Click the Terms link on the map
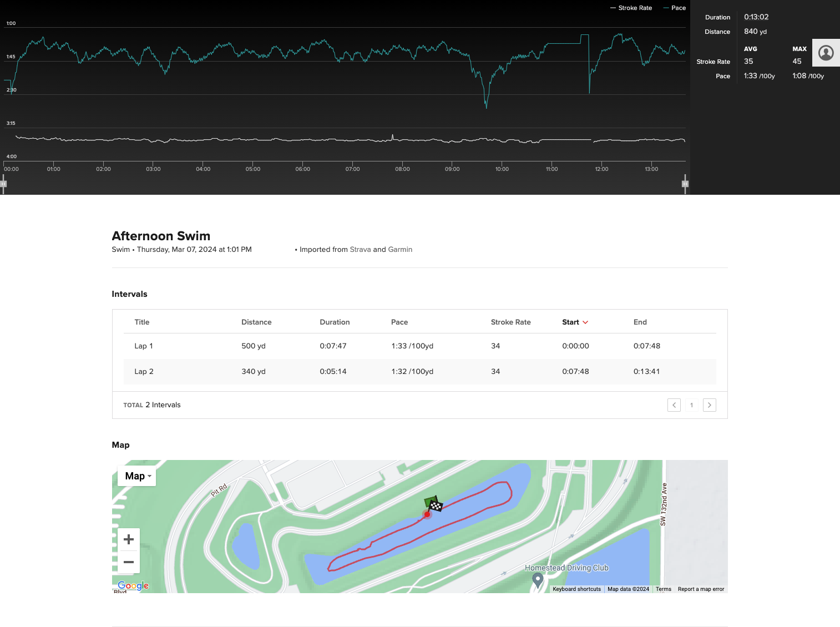Image resolution: width=840 pixels, height=627 pixels. click(x=663, y=589)
